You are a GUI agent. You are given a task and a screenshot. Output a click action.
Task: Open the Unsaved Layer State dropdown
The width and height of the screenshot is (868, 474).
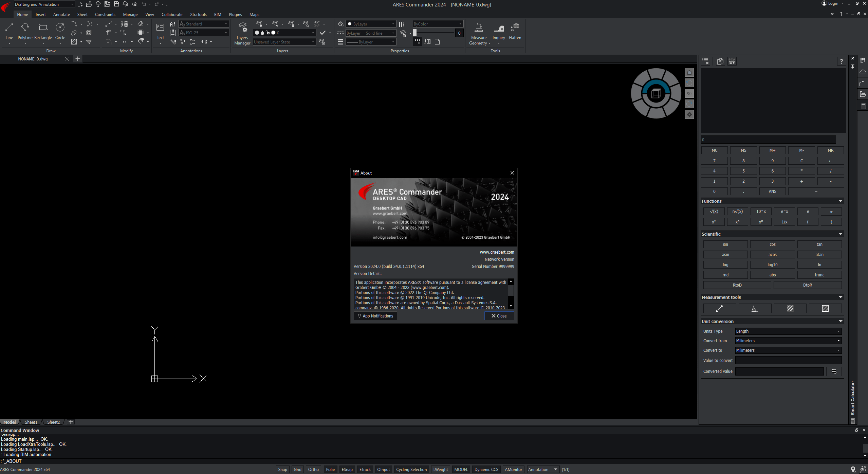284,42
